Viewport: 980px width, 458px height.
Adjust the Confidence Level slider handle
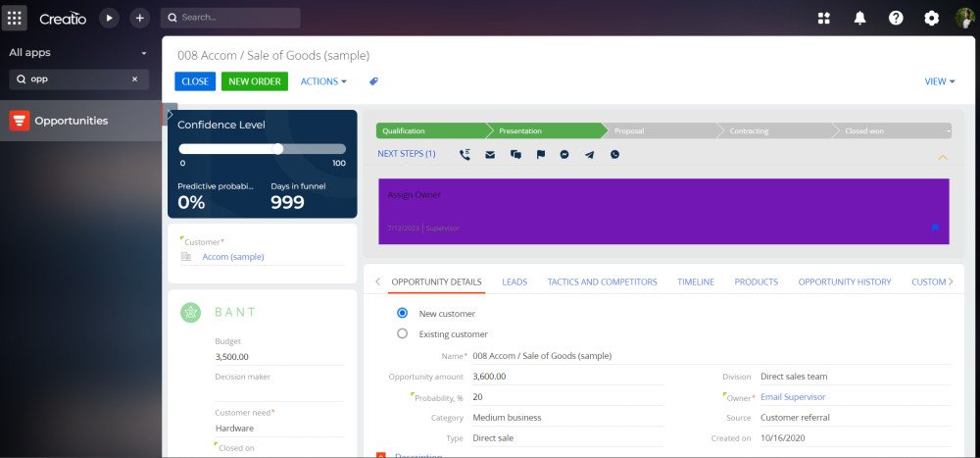pyautogui.click(x=278, y=149)
